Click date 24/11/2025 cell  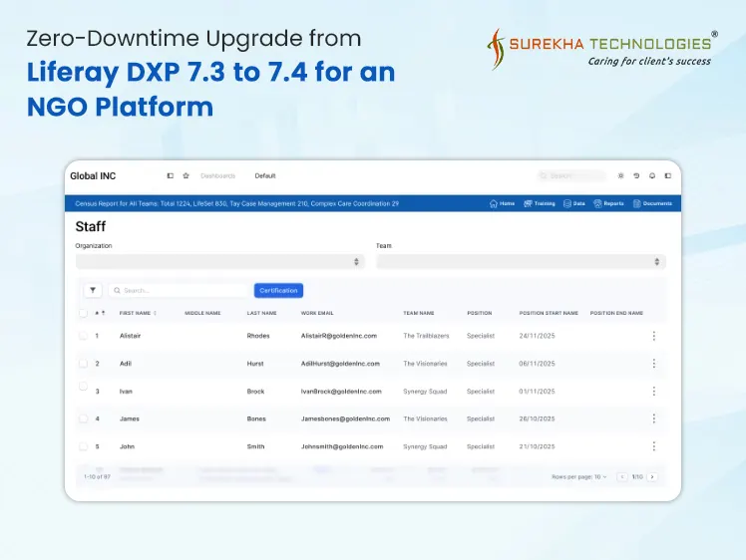(537, 336)
